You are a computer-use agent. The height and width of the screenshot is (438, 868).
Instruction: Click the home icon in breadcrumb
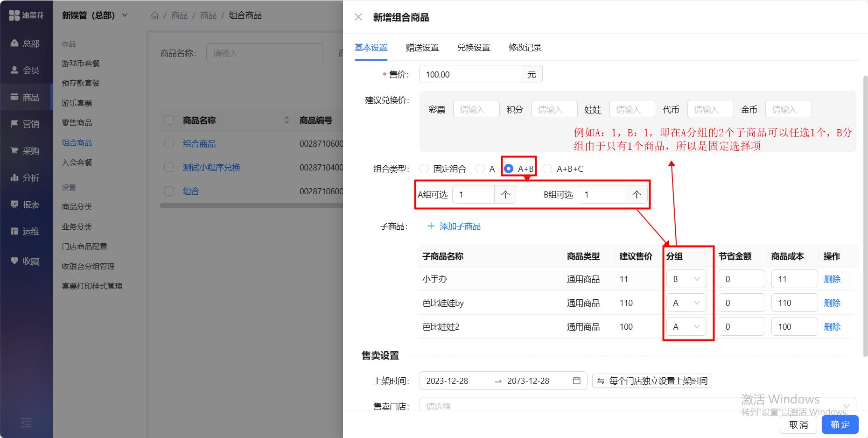(155, 15)
